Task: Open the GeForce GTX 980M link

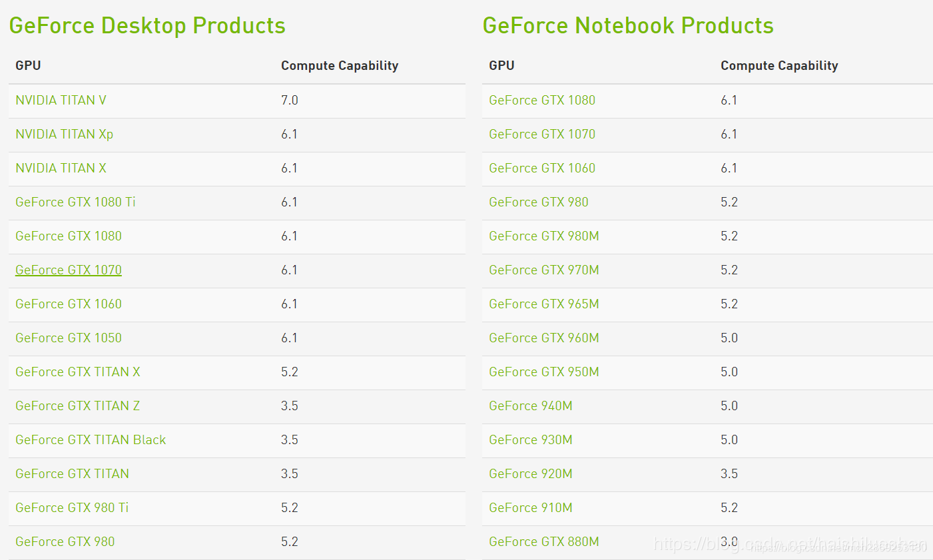Action: tap(544, 236)
